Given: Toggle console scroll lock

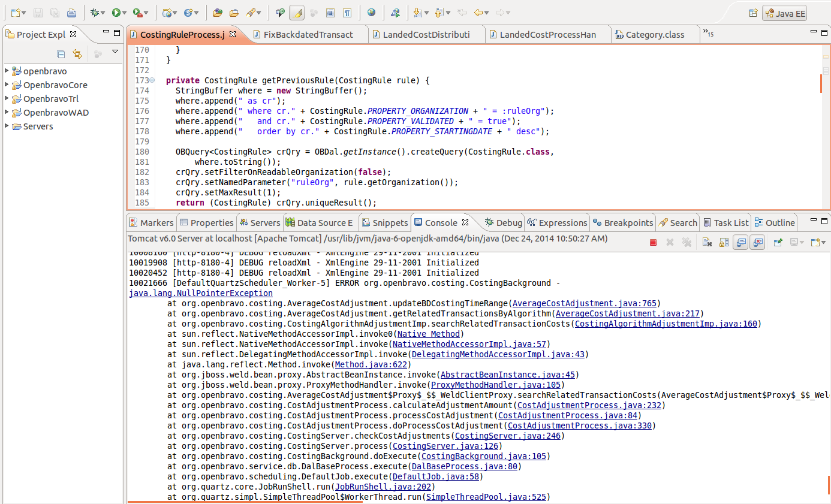Looking at the screenshot, I should [724, 242].
